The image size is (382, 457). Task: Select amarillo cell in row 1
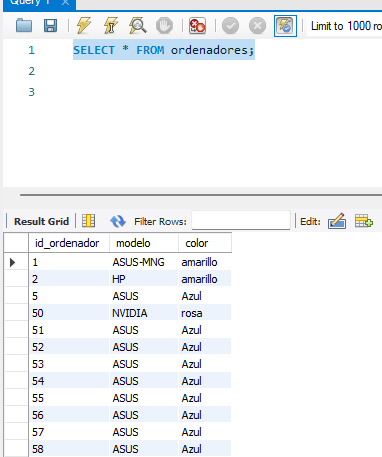pyautogui.click(x=205, y=262)
